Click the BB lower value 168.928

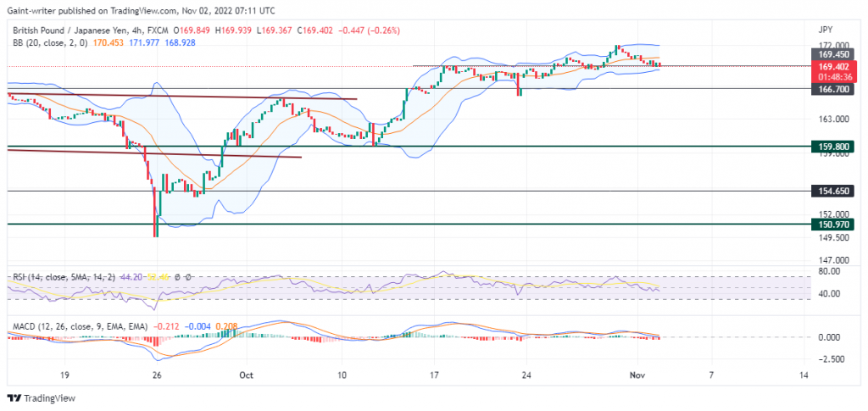(x=180, y=42)
